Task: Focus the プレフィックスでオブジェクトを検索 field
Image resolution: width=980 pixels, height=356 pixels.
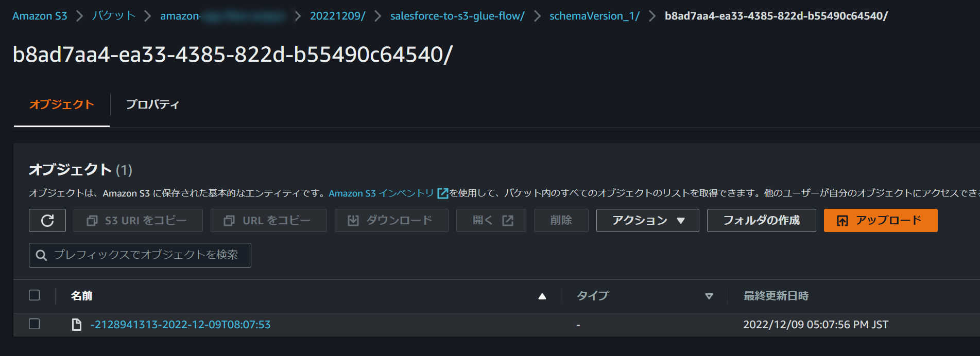Action: (x=140, y=255)
